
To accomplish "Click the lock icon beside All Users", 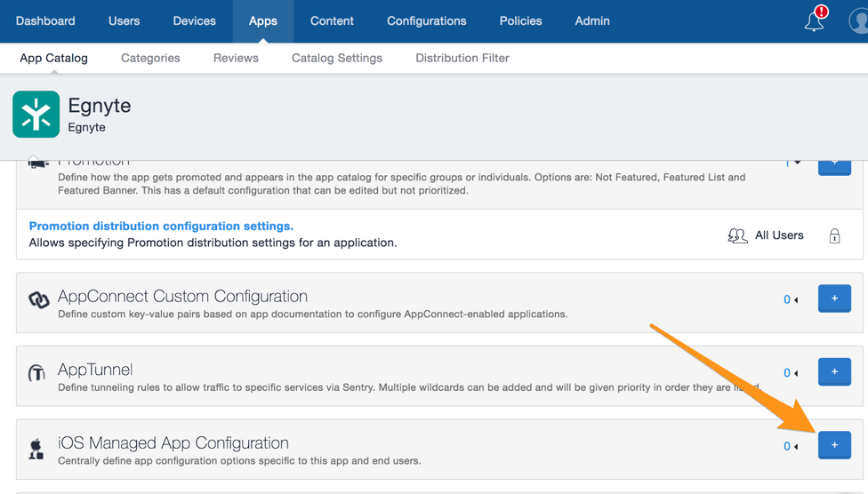I will 834,235.
